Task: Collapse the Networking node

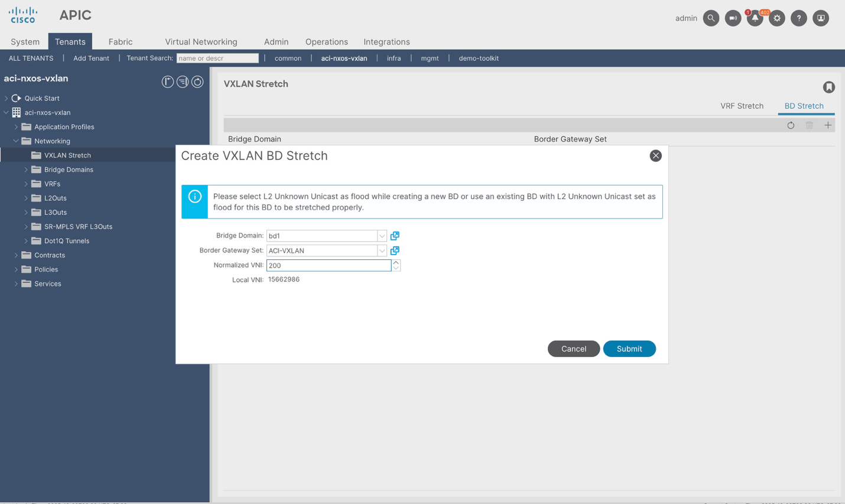Action: [16, 141]
